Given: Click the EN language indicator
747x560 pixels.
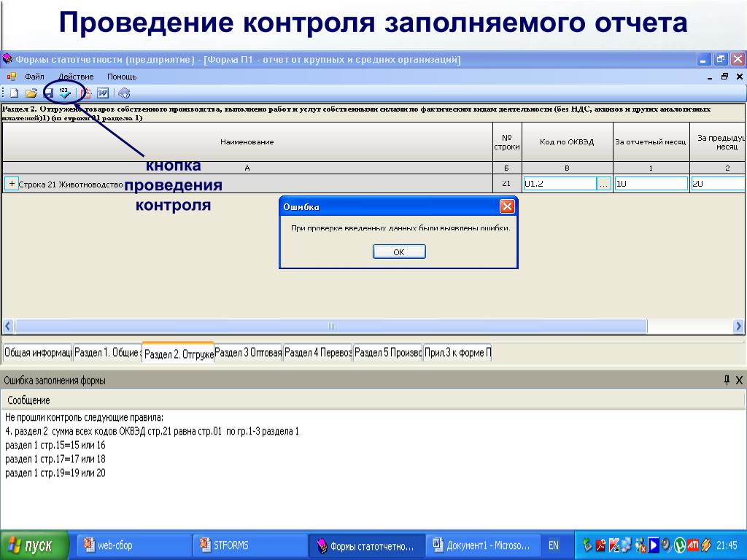Looking at the screenshot, I should 554,545.
